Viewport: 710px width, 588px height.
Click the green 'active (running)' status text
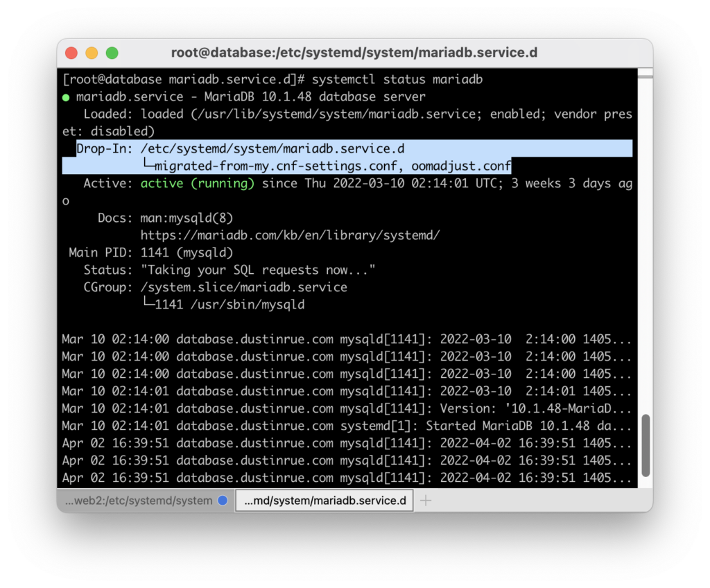(x=198, y=184)
